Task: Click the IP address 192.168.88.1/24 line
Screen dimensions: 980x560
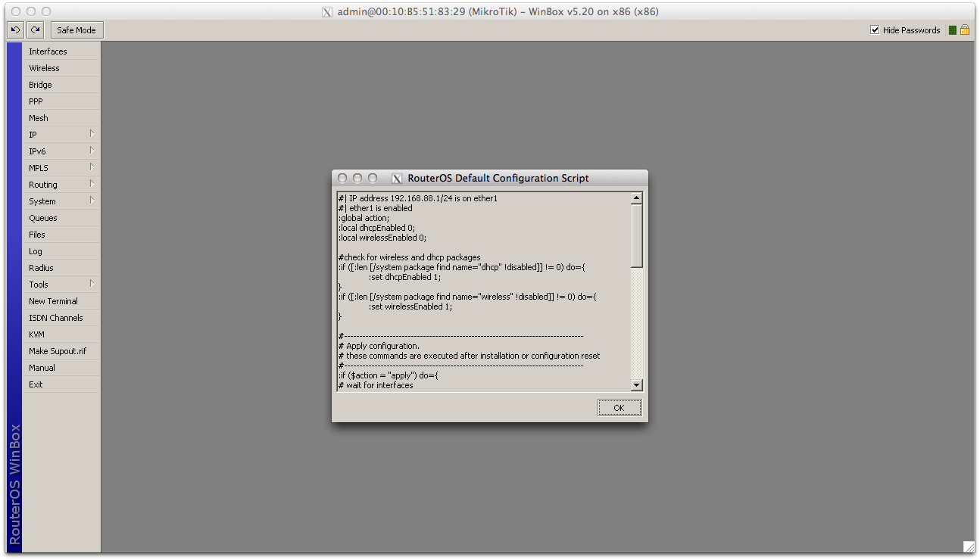Action: pyautogui.click(x=417, y=198)
